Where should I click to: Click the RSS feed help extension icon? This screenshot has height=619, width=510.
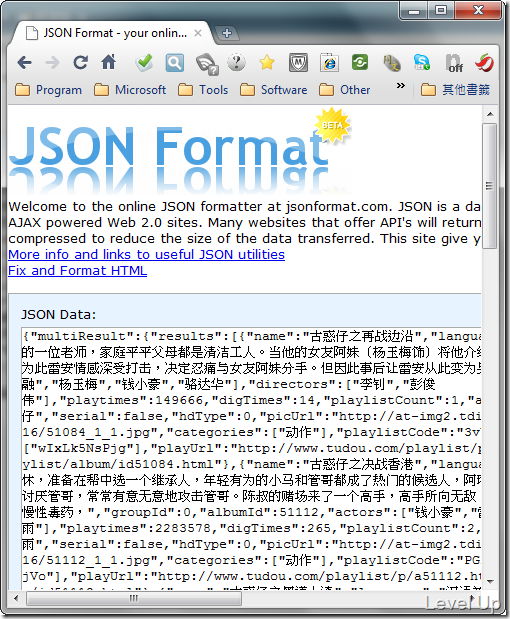pyautogui.click(x=206, y=63)
